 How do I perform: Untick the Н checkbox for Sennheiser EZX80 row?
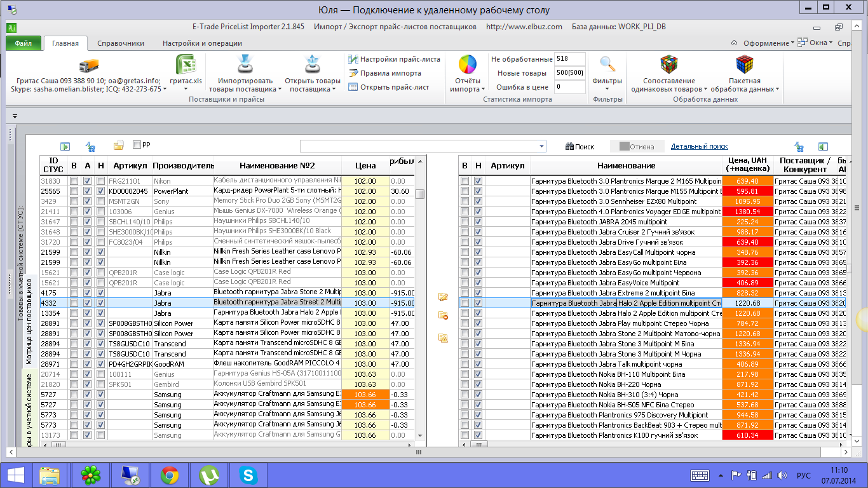pyautogui.click(x=478, y=201)
